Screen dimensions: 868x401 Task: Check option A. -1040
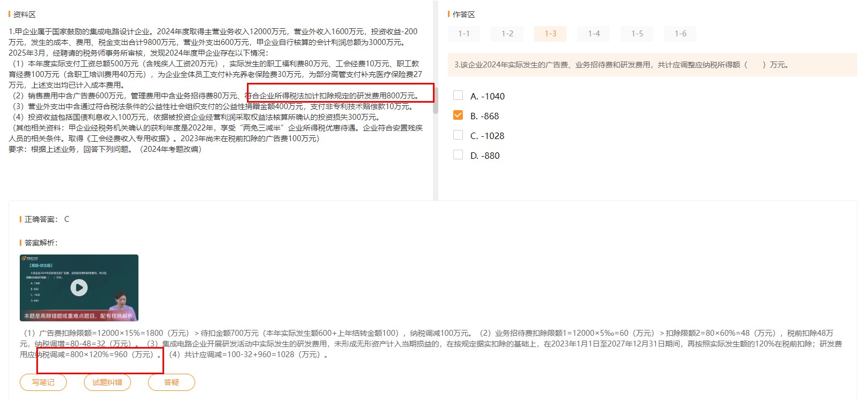point(458,96)
